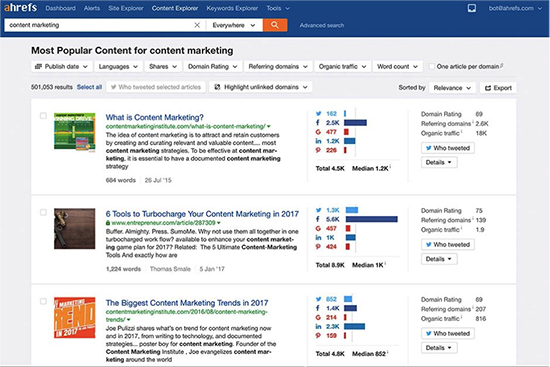This screenshot has height=367, width=550.
Task: Enable One article per domain checkbox
Action: [x=431, y=66]
